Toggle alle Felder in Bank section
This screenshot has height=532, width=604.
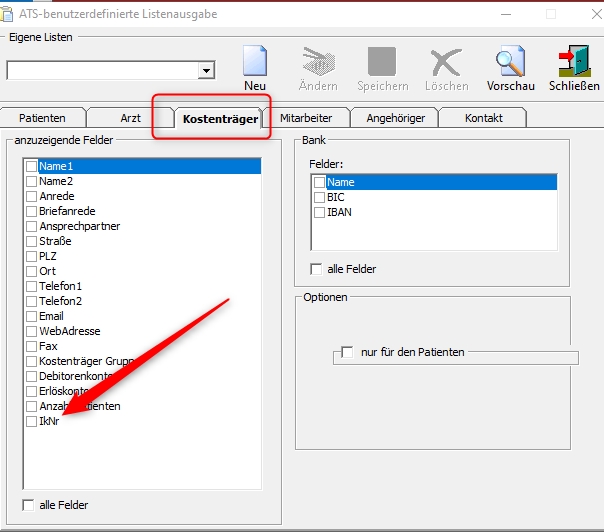[x=316, y=269]
